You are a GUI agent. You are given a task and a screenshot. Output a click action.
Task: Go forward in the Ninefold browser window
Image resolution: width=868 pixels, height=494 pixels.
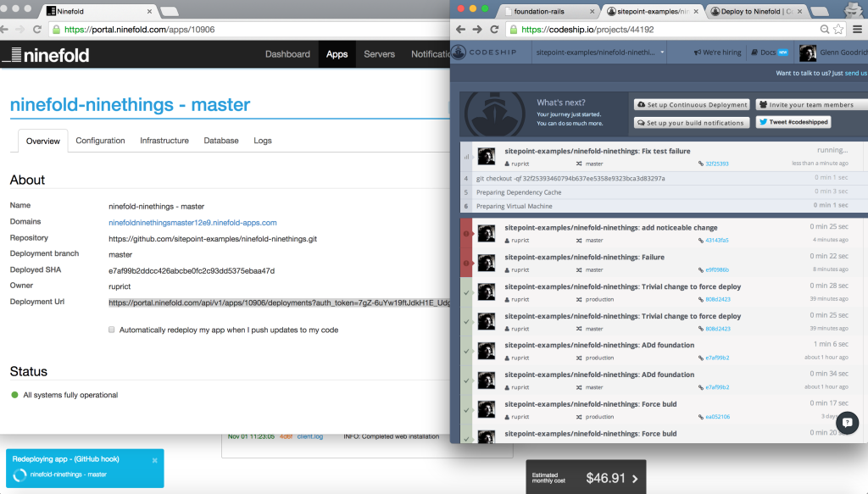(x=20, y=30)
